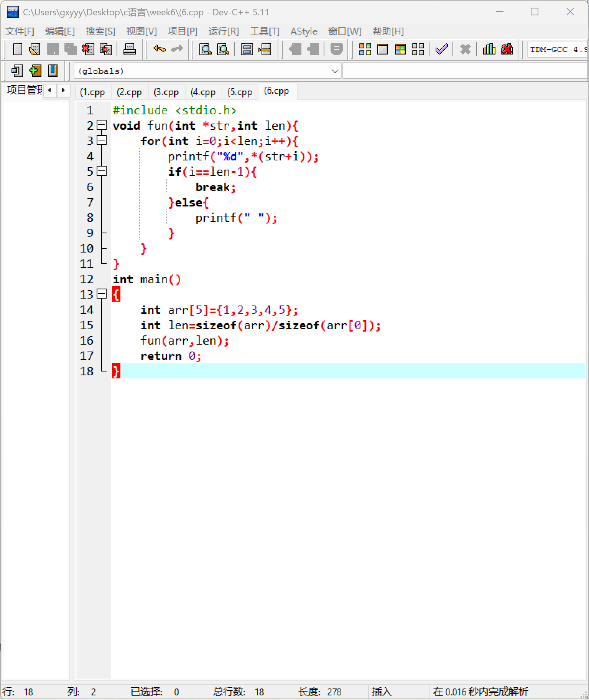
Task: Switch to the (3.cpp tab
Action: click(x=166, y=92)
